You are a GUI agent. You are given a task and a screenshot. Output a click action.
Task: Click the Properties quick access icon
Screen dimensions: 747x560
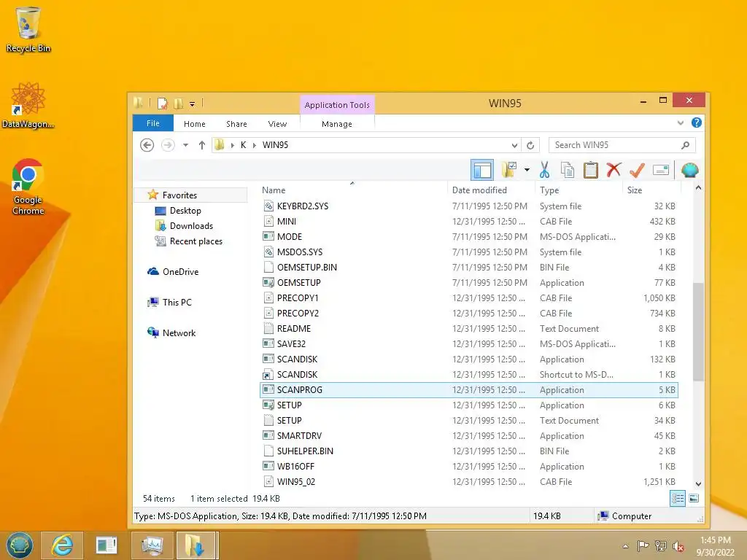(163, 103)
